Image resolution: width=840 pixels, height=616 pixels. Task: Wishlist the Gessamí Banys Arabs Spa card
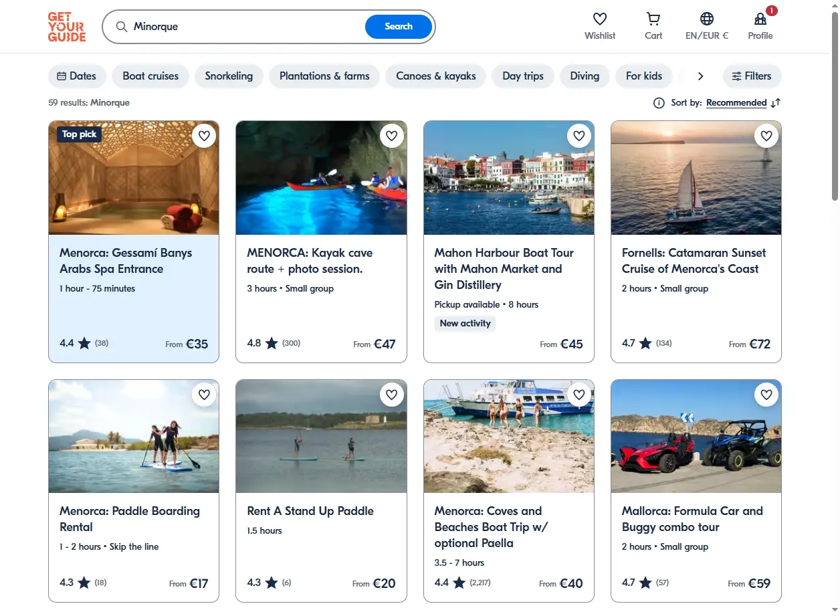[x=204, y=136]
